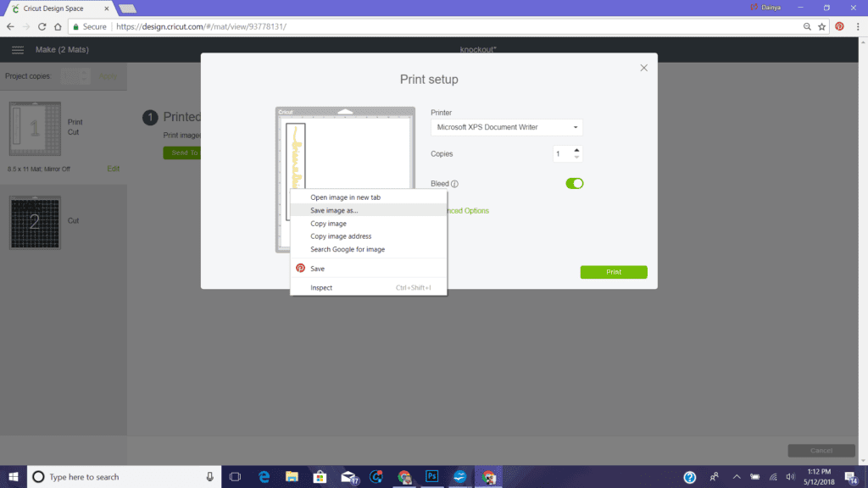This screenshot has width=868, height=488.
Task: Decrease Copies with down arrow
Action: pyautogui.click(x=576, y=158)
